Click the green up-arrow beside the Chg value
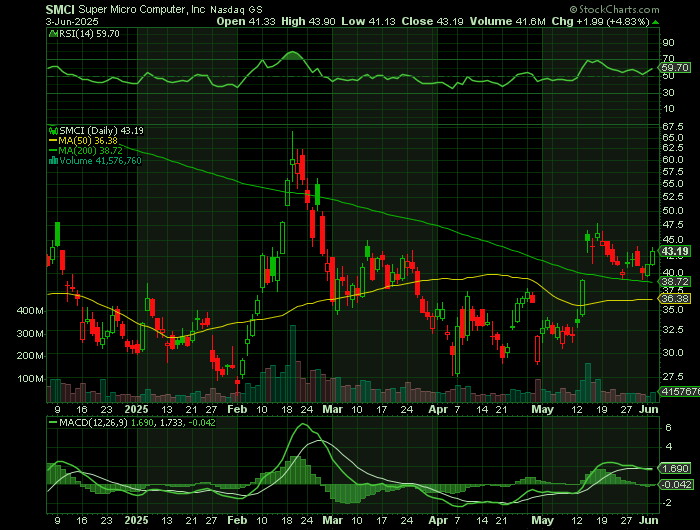Screen dimensions: 700x530 click(655, 22)
